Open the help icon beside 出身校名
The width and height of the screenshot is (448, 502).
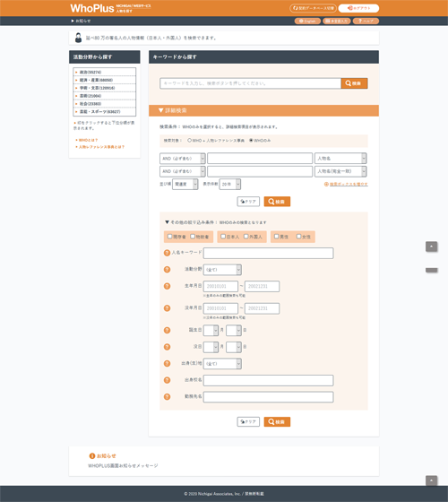[x=167, y=380]
